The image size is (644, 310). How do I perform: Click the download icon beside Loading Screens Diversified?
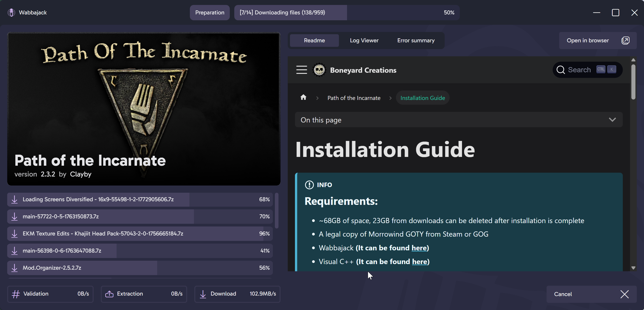coord(14,199)
